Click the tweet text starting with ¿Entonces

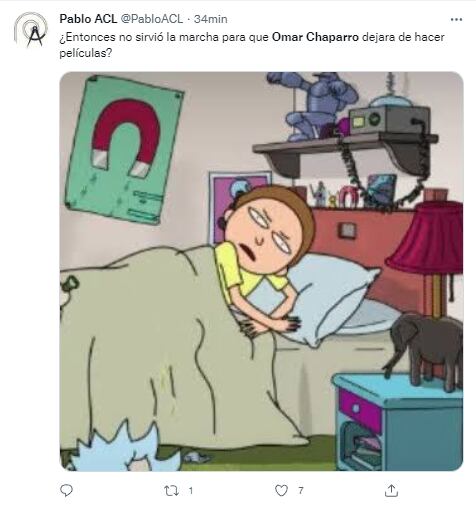pyautogui.click(x=252, y=45)
